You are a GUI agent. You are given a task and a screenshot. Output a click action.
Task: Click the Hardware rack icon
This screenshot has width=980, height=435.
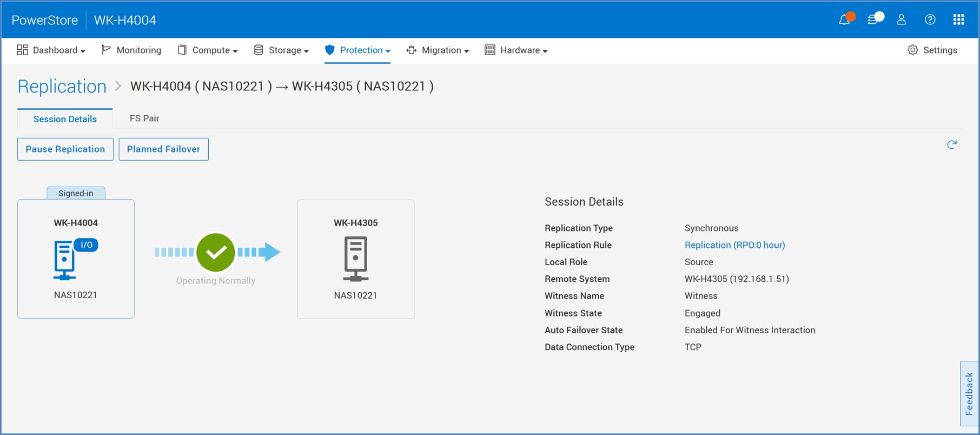click(x=490, y=50)
